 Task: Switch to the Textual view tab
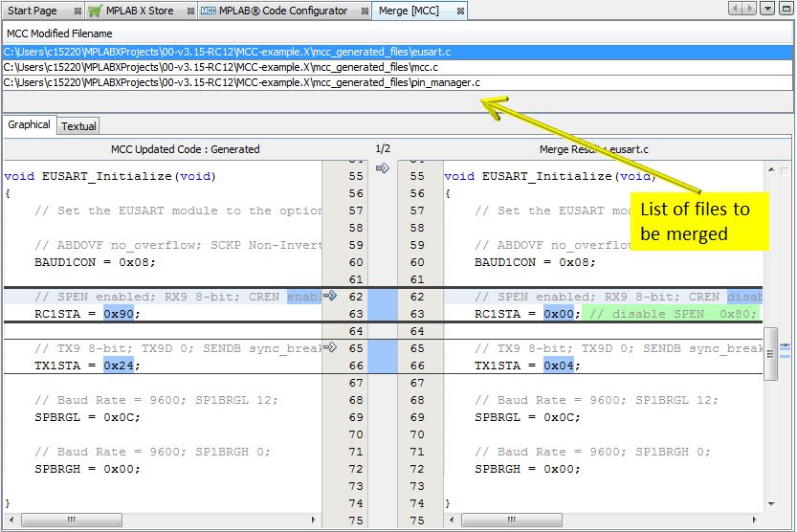[78, 126]
